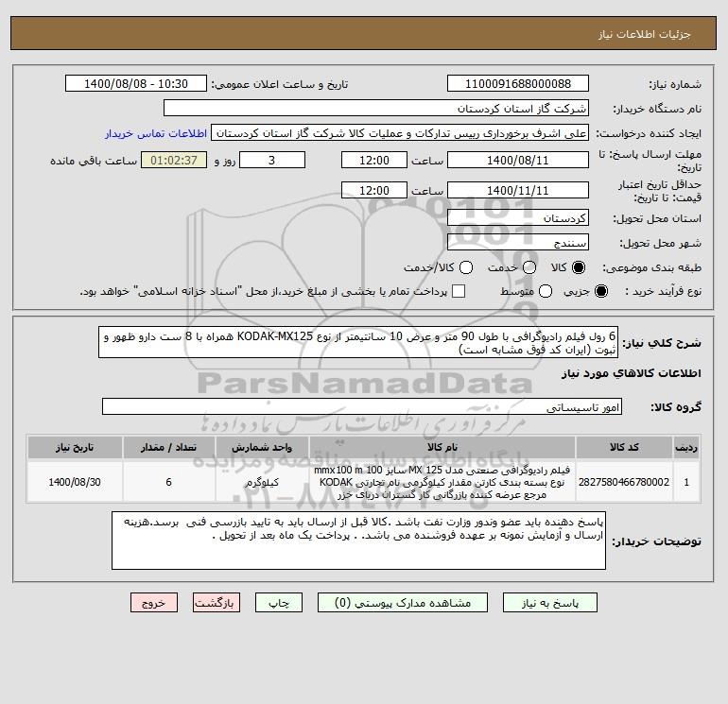Click announcement date field 1400/08/08 - 10:30
Viewport: 728px width, 704px height.
(x=136, y=83)
